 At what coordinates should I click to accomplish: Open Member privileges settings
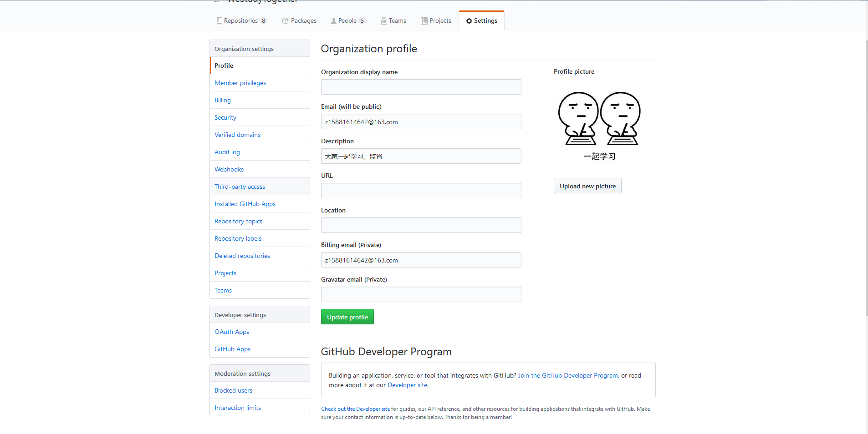coord(260,83)
